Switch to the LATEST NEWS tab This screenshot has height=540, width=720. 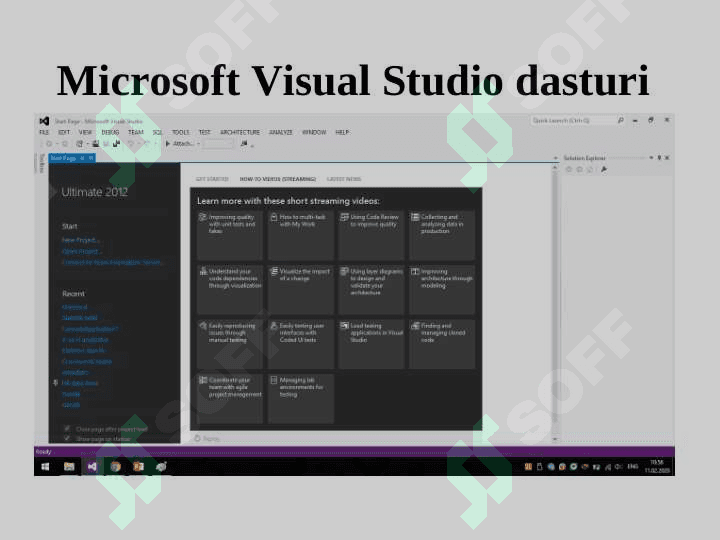pyautogui.click(x=344, y=179)
